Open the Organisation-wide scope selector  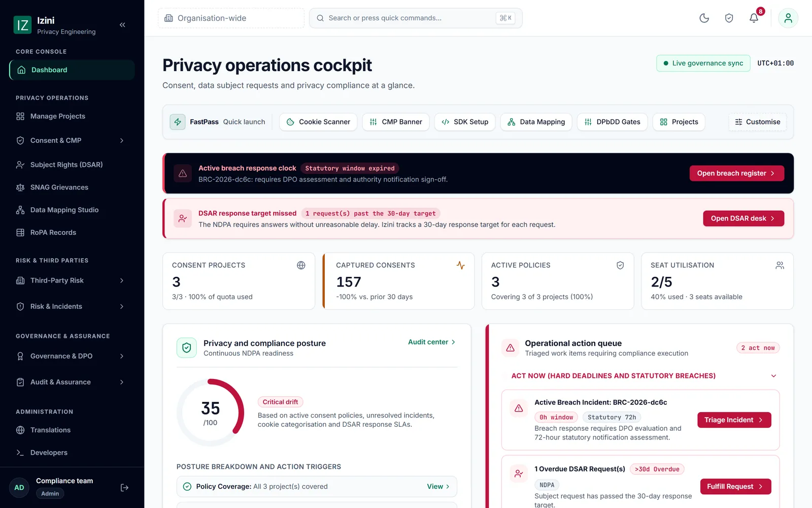pos(231,18)
